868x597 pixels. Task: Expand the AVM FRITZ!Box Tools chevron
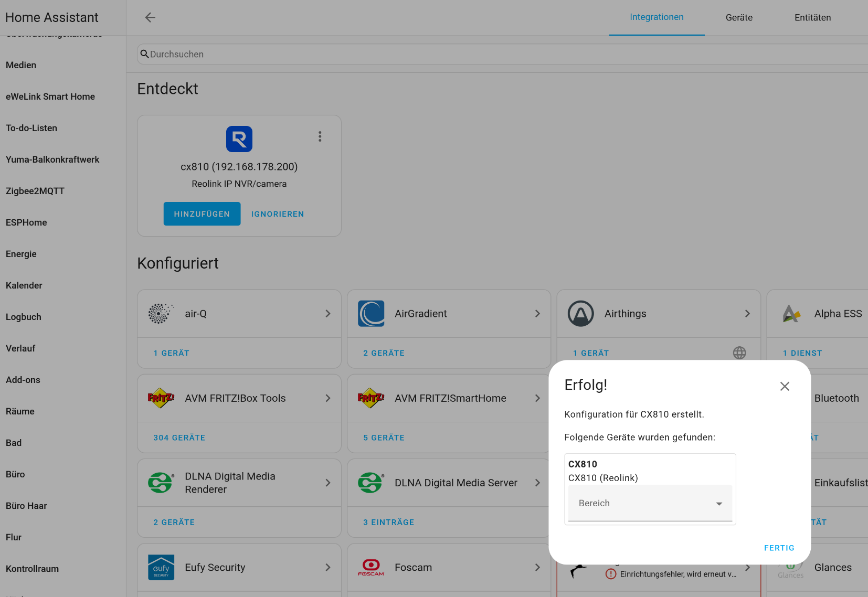(328, 398)
